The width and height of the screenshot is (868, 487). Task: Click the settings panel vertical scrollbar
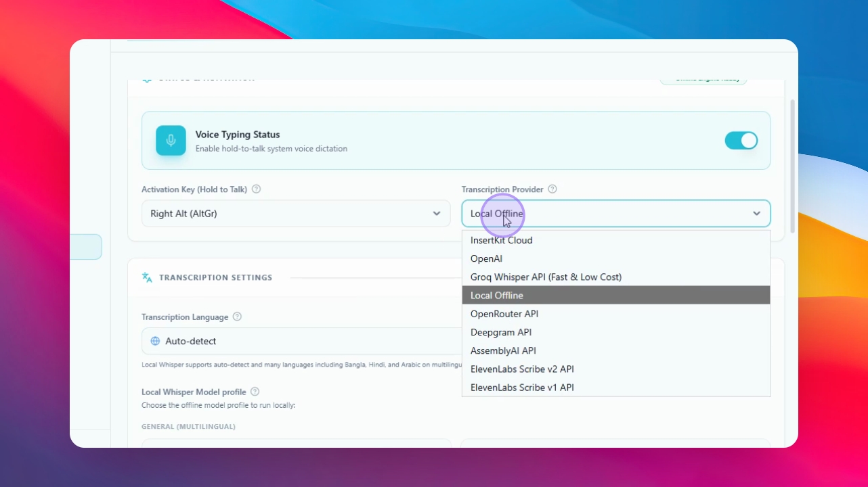pos(792,166)
